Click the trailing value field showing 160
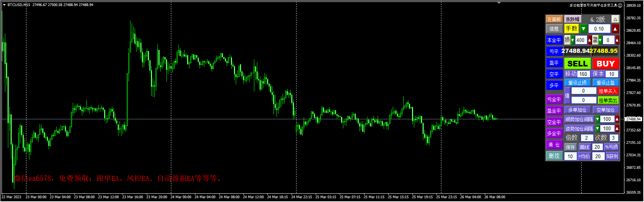 583,74
